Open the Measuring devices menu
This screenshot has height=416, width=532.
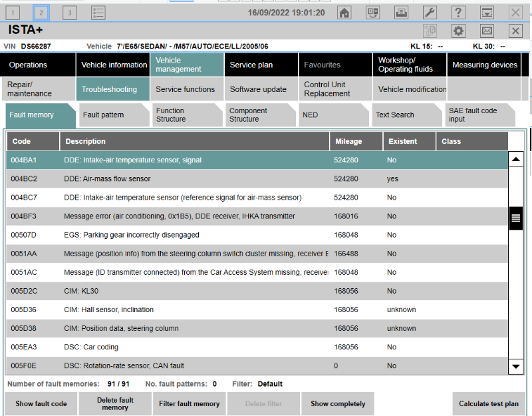point(484,65)
